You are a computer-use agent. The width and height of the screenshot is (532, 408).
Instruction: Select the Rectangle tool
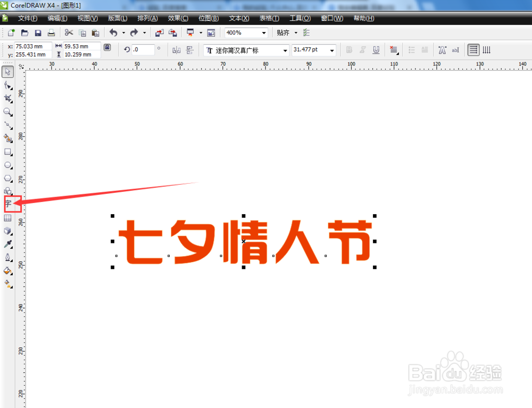point(8,152)
